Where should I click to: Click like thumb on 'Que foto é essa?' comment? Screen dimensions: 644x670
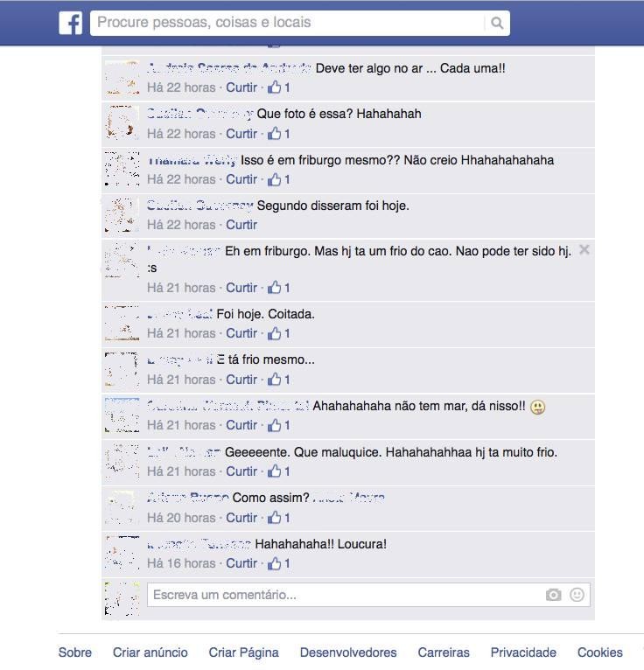point(275,133)
